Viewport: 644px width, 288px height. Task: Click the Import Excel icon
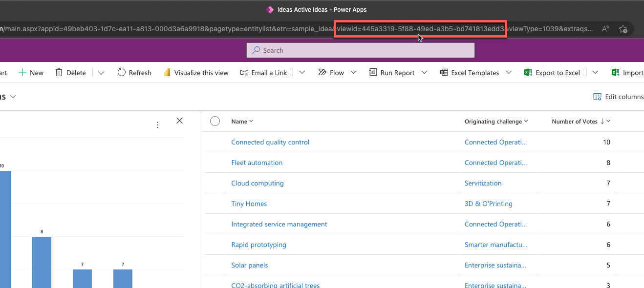pyautogui.click(x=615, y=73)
